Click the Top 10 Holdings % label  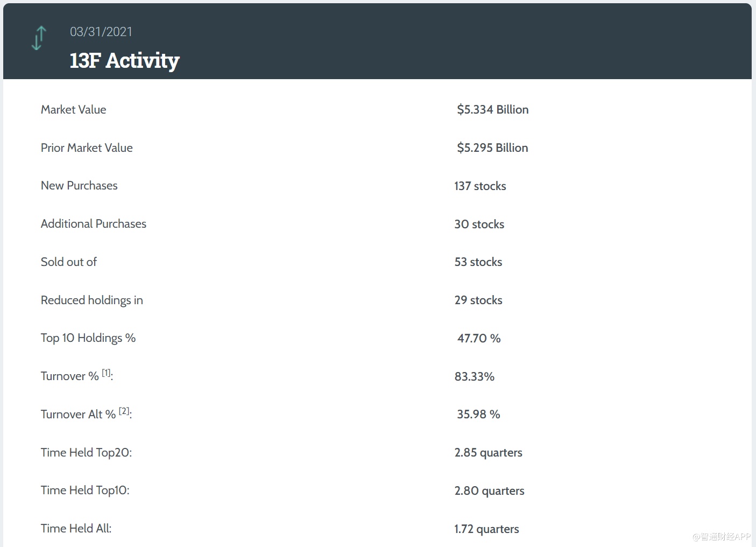click(x=88, y=338)
